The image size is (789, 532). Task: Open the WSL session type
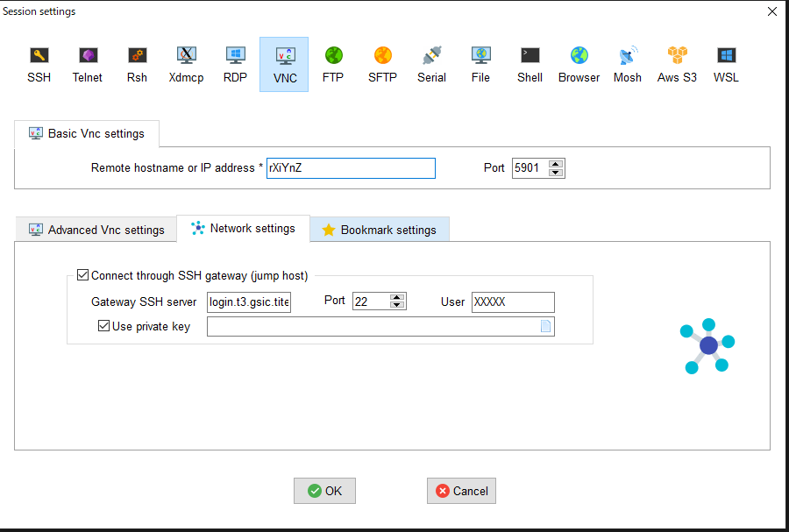click(726, 65)
